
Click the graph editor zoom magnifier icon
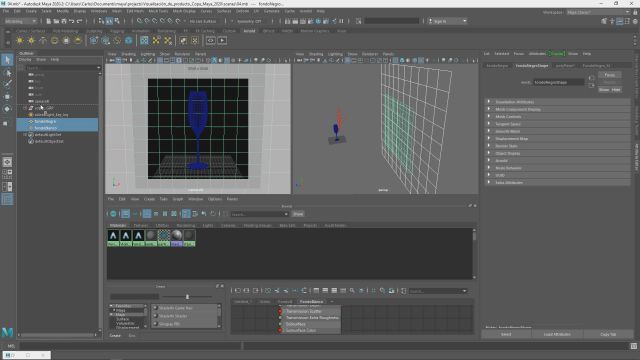(x=352, y=291)
